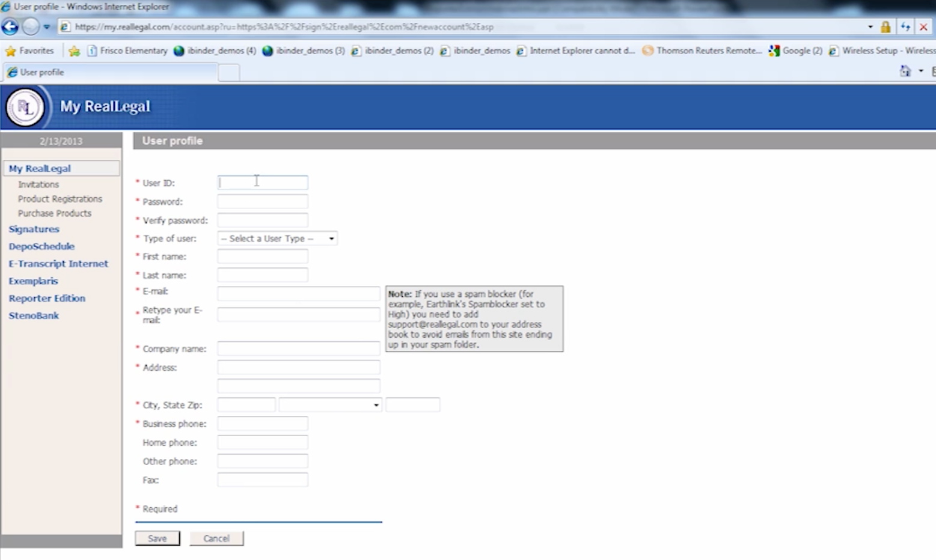The height and width of the screenshot is (560, 936).
Task: Click the browser Back arrow button
Action: pyautogui.click(x=10, y=27)
